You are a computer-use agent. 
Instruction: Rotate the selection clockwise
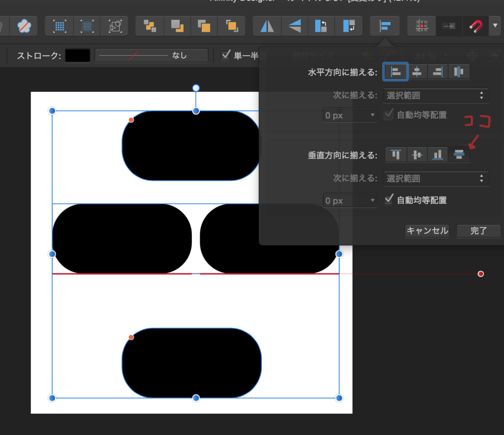pos(348,26)
